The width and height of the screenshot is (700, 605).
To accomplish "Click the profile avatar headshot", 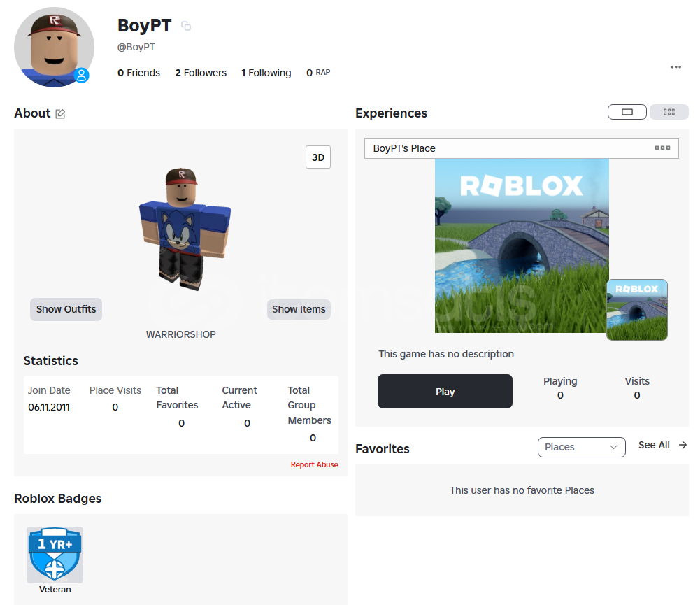I will coord(54,47).
